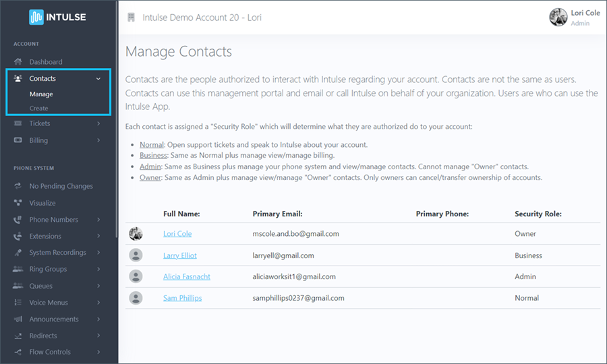Click email mscole.and.bo@gmail.com
Image resolution: width=607 pixels, height=364 pixels.
296,234
